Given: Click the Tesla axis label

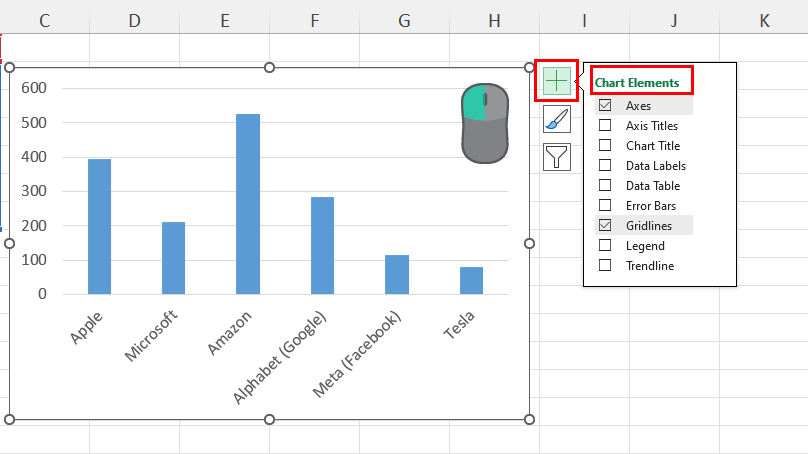Looking at the screenshot, I should pos(459,325).
